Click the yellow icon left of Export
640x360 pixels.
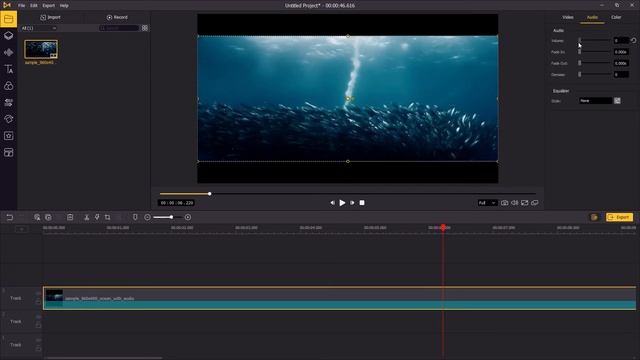coord(594,218)
